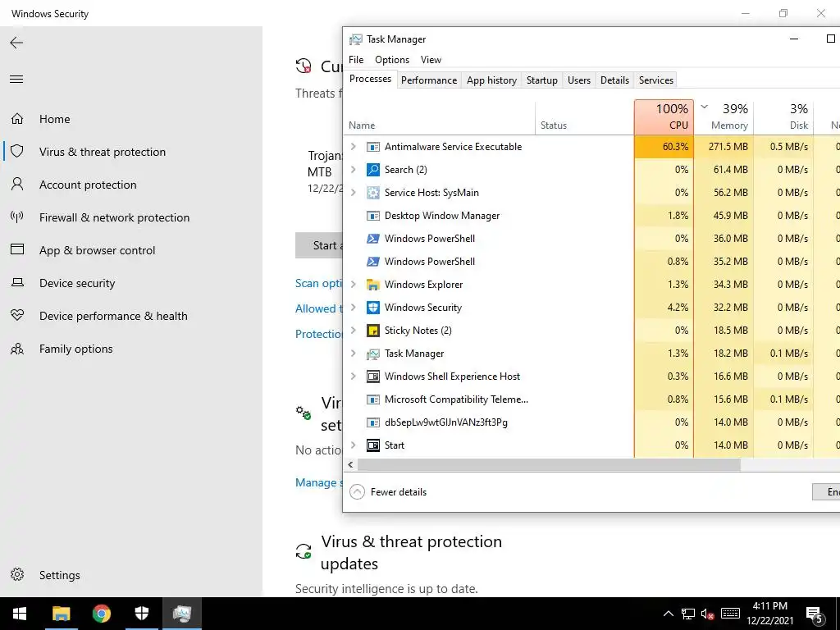Open the Options menu in Task Manager
The image size is (840, 630).
click(392, 59)
